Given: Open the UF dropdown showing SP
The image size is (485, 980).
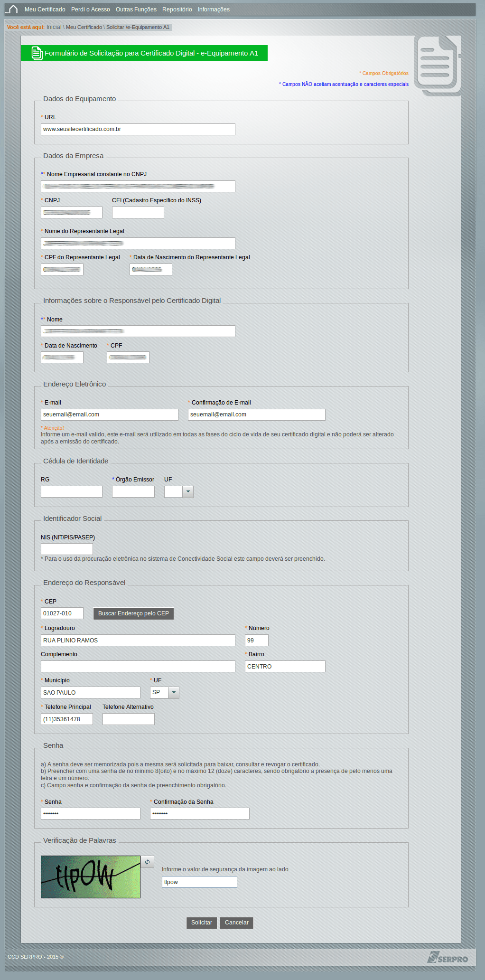Looking at the screenshot, I should tap(174, 692).
